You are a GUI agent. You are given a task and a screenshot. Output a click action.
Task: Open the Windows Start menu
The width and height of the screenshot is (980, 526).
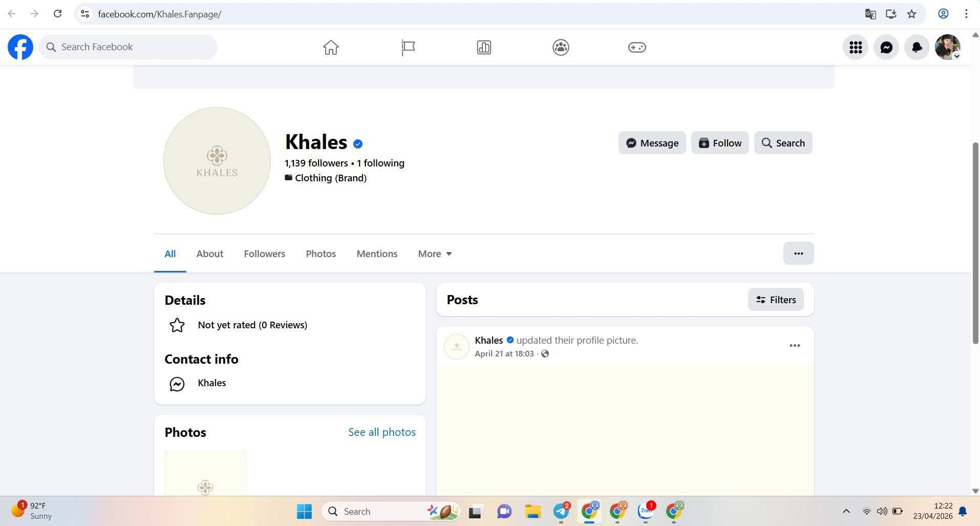tap(304, 511)
